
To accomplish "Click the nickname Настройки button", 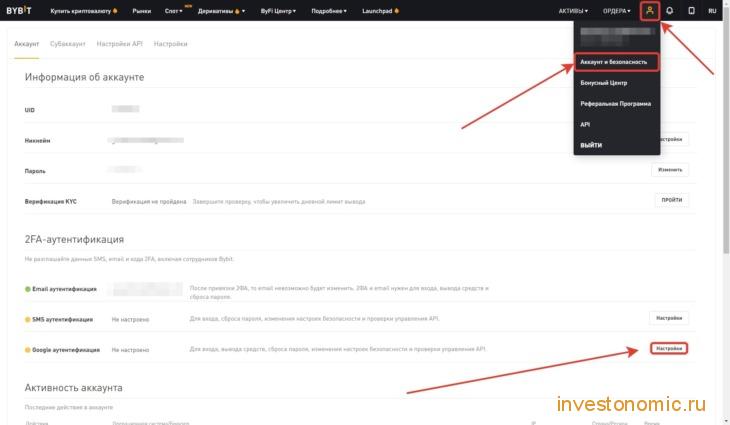I will tap(674, 139).
